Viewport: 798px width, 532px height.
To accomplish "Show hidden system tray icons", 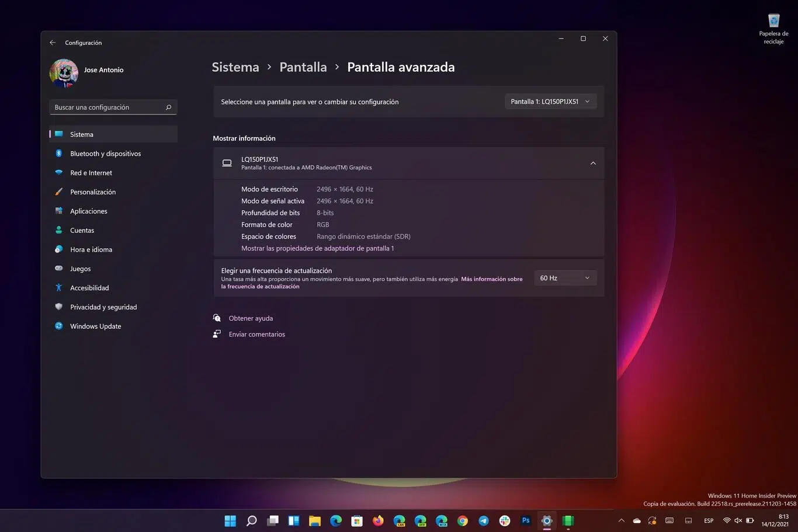I will click(621, 520).
